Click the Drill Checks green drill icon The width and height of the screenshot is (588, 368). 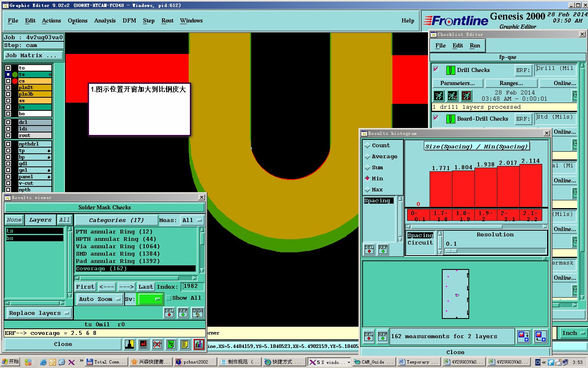click(x=450, y=70)
